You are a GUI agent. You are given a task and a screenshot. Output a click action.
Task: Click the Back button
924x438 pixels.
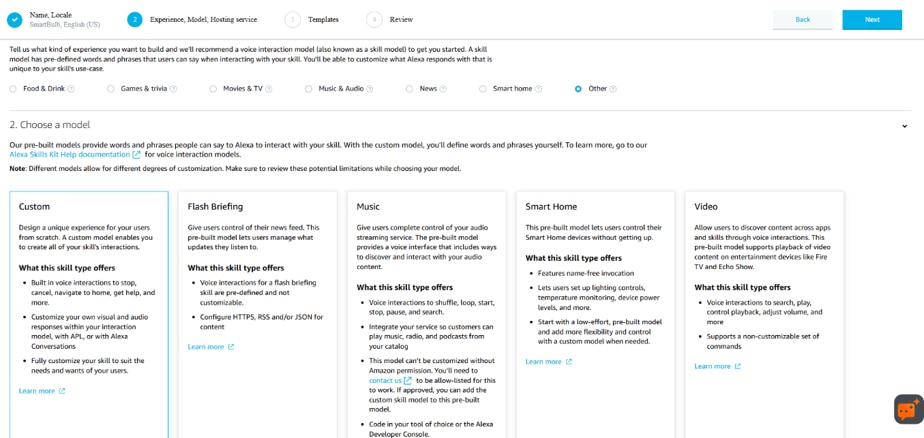pos(803,19)
